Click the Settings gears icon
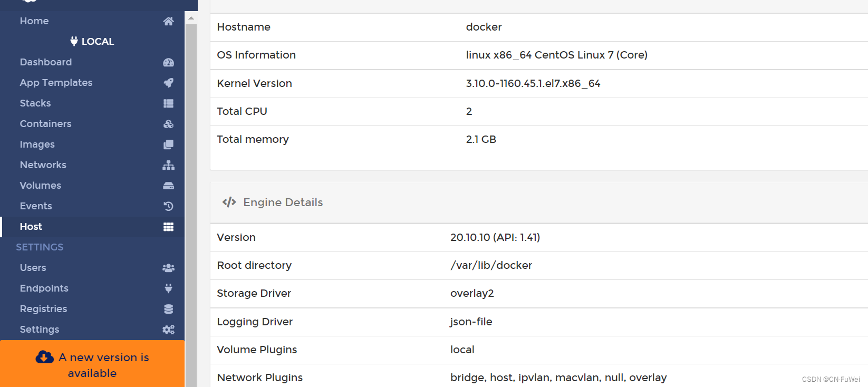Screen dimensions: 868x387 168,330
